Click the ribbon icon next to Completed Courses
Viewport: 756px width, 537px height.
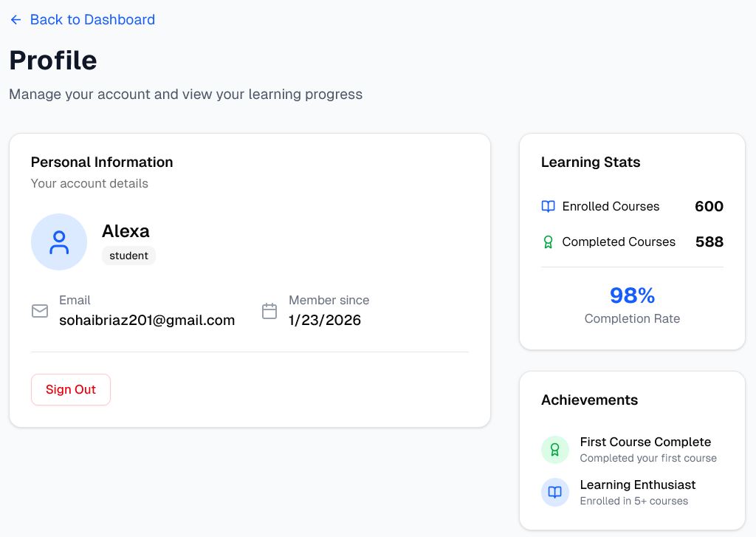(x=548, y=242)
